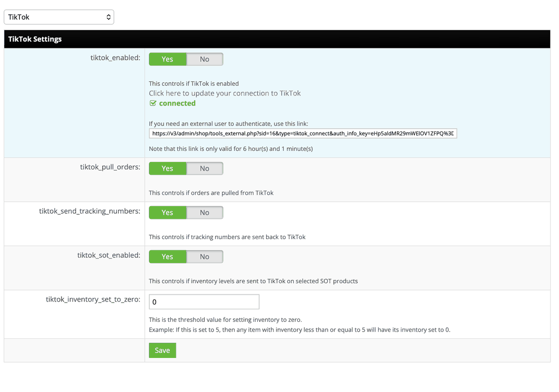Click the tiktok_sot_enabled label
This screenshot has width=559, height=392.
109,255
